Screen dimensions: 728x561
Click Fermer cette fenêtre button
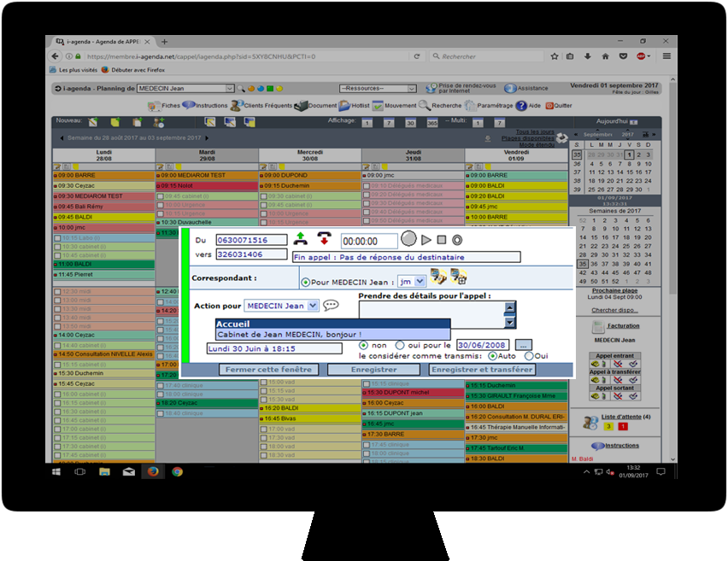(x=268, y=370)
